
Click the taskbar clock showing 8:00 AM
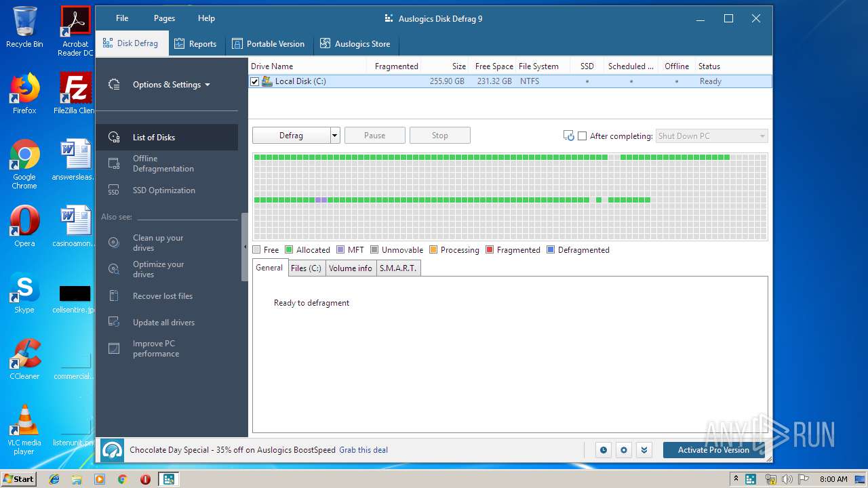click(833, 479)
